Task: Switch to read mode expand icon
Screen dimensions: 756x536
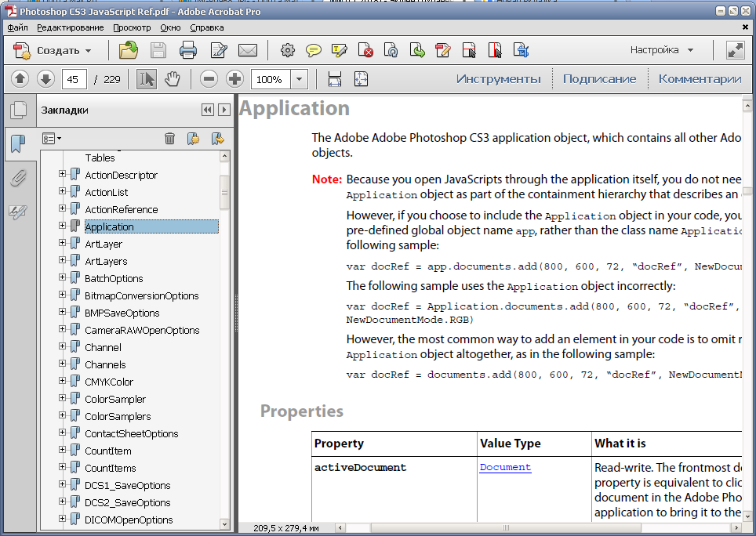Action: coord(736,50)
